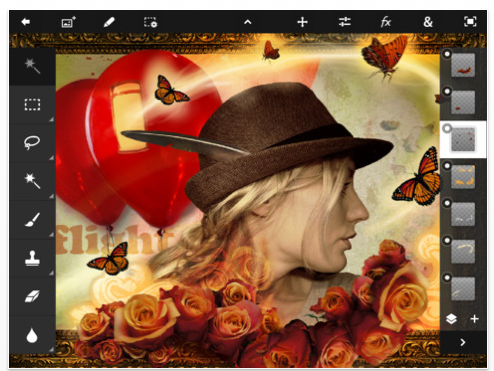
Task: Expand the Clone Stamp tool options triangle
Action: click(x=51, y=273)
